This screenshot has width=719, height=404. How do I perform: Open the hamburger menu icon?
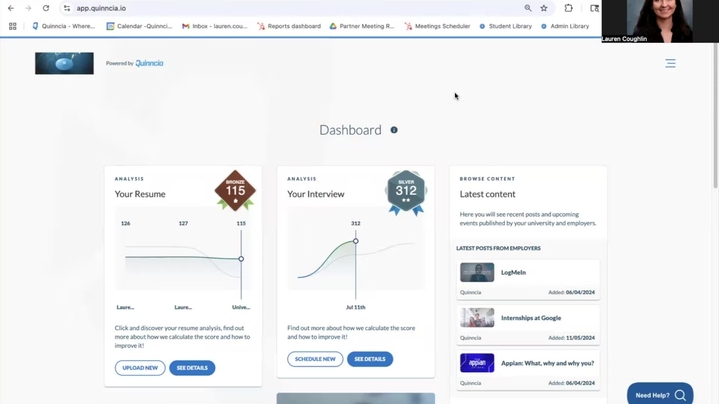670,63
